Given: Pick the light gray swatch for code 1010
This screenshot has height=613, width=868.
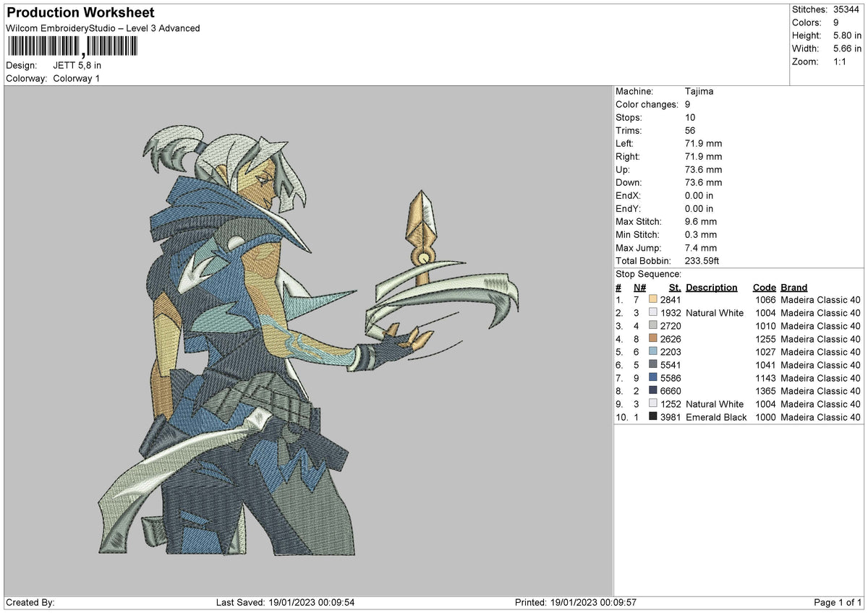Looking at the screenshot, I should click(653, 326).
